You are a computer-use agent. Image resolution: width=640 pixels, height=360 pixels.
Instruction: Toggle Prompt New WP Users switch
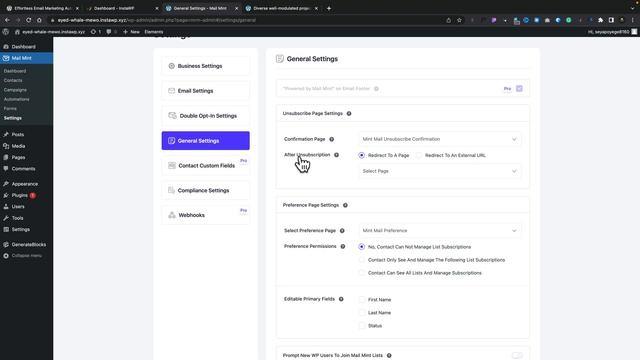click(x=517, y=356)
